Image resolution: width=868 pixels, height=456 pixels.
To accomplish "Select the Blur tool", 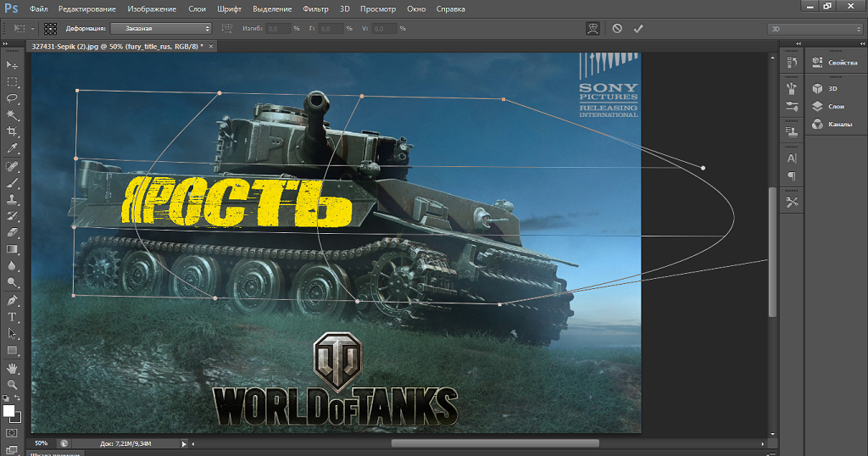I will pos(12,265).
